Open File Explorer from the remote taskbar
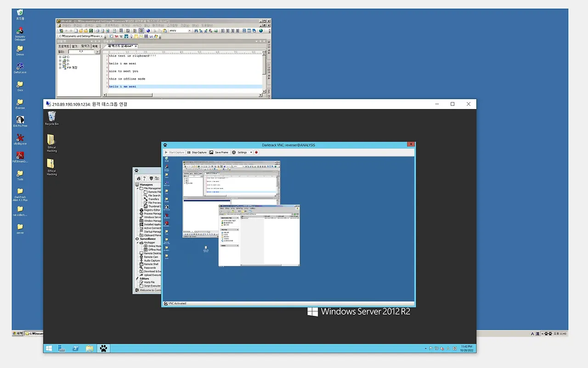 89,348
